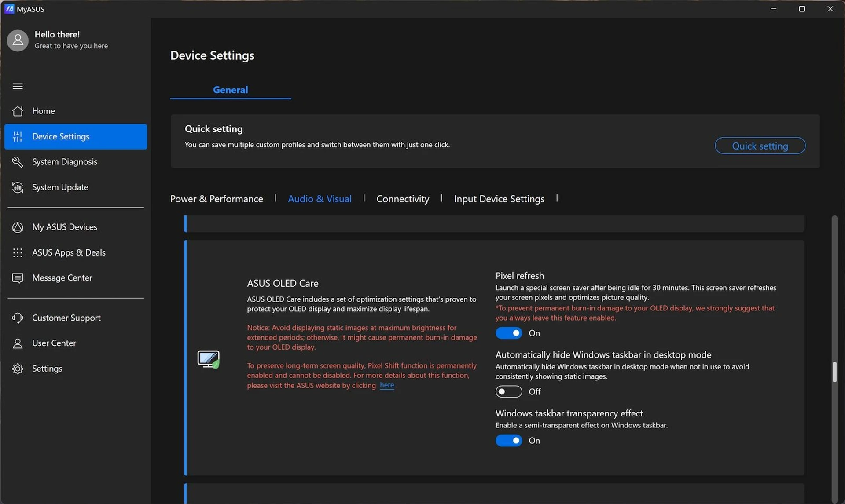This screenshot has width=845, height=504.
Task: Click the My ASUS Devices icon
Action: 18,227
